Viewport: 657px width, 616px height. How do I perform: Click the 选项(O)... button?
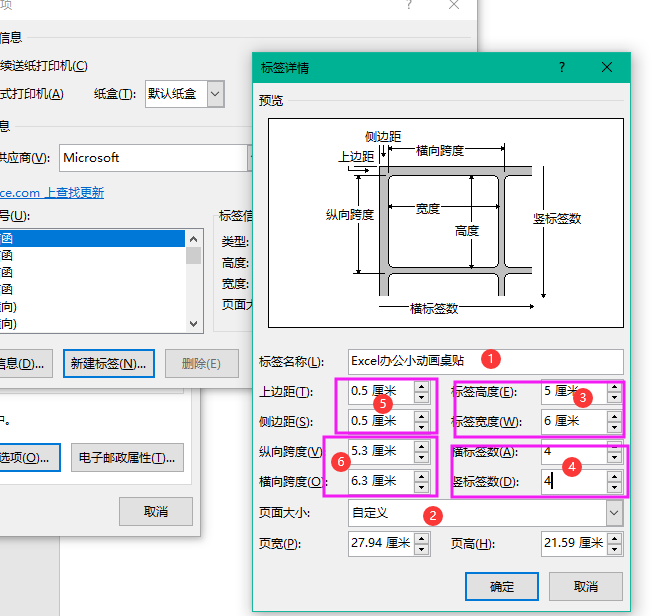pos(29,458)
